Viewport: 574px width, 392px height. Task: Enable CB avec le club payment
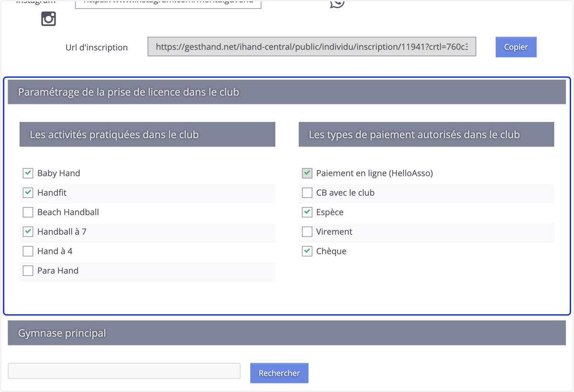pyautogui.click(x=307, y=193)
